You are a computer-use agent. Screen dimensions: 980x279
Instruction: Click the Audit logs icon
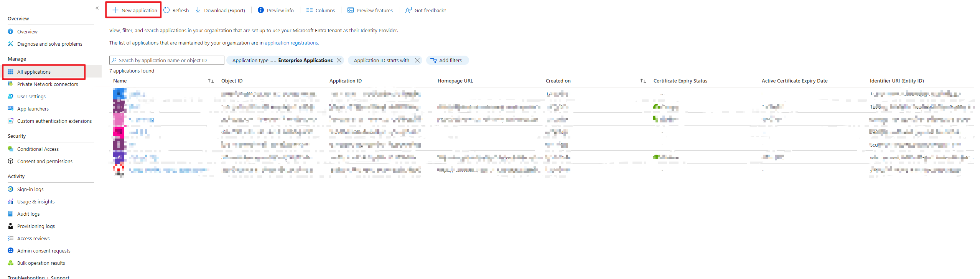(11, 214)
